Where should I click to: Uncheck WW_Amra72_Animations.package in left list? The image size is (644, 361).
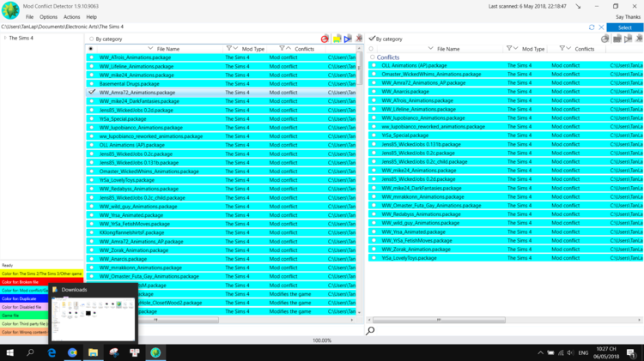tap(92, 92)
